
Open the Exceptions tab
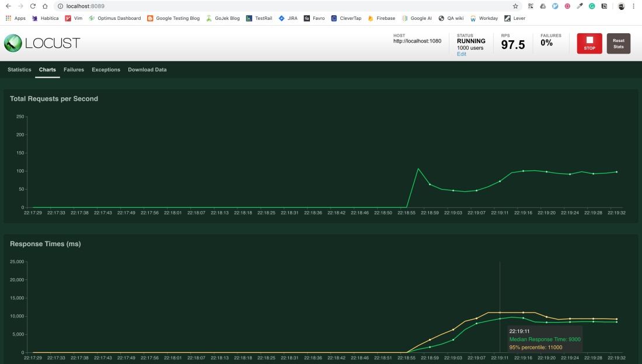click(106, 69)
